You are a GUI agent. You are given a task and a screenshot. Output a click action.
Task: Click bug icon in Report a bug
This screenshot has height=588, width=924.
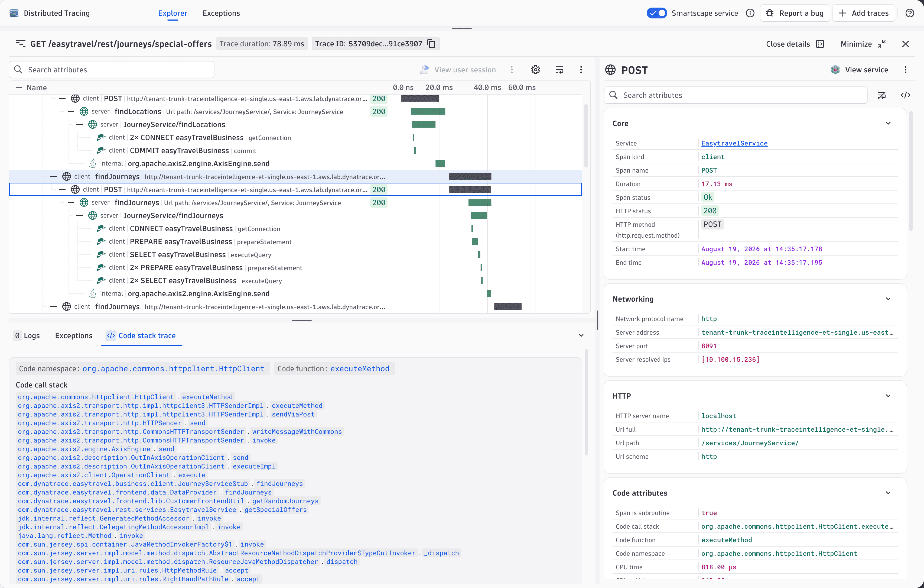click(769, 13)
